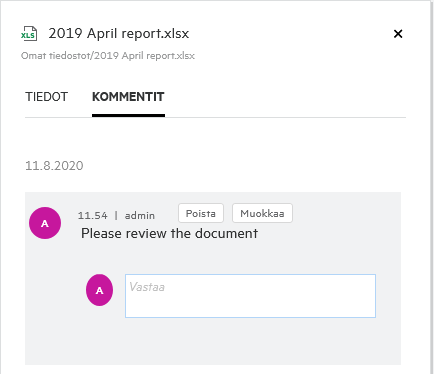Click the avatar next to reply box
Viewport: 434px width, 374px height.
pos(99,290)
